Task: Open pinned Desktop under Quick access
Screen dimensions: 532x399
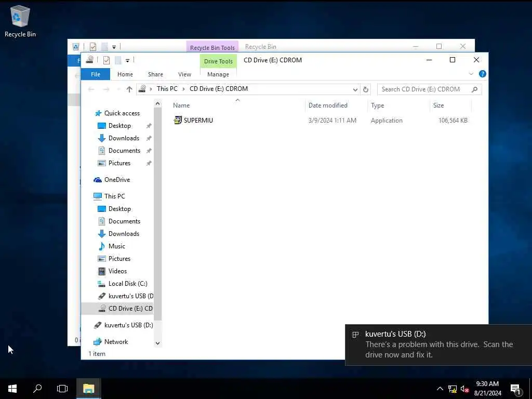Action: (x=119, y=126)
